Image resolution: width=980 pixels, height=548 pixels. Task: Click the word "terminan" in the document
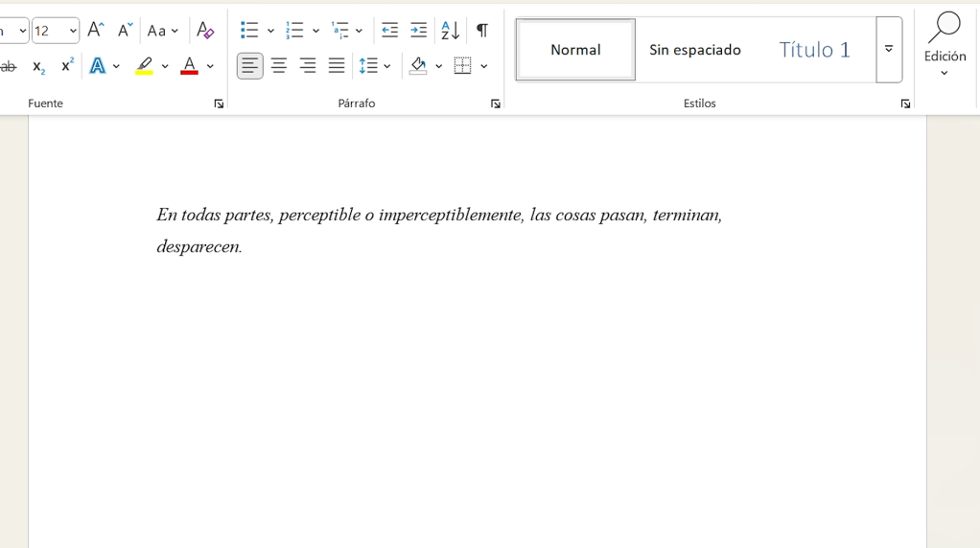(x=687, y=216)
